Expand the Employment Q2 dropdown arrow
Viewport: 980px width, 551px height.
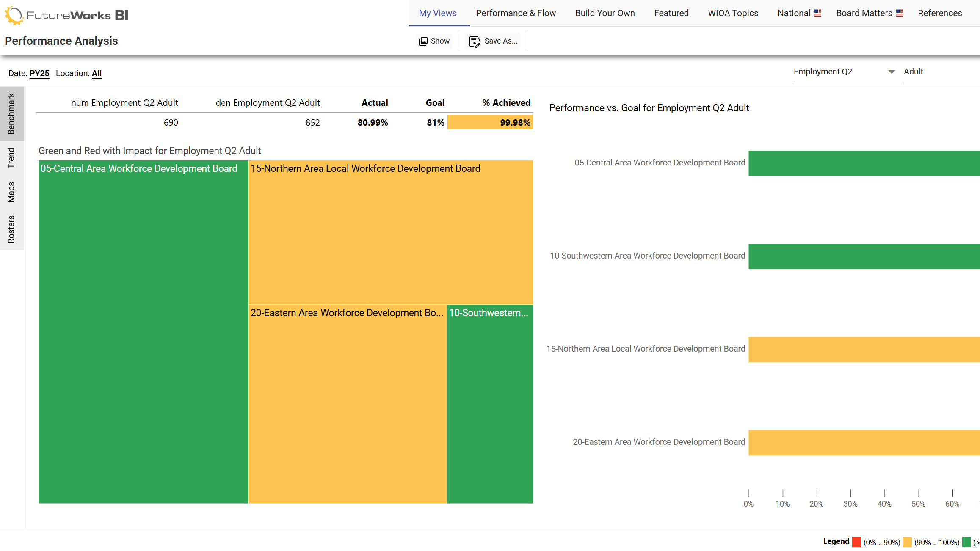pos(892,72)
